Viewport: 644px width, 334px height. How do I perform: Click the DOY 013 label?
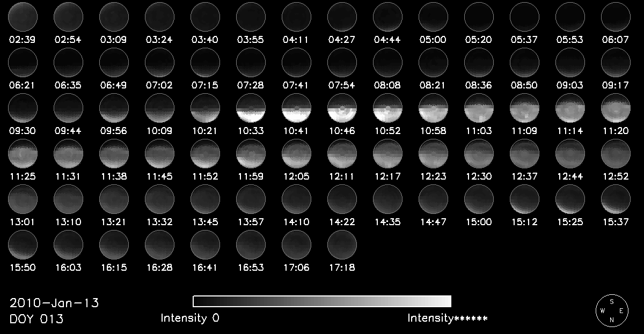tap(36, 319)
